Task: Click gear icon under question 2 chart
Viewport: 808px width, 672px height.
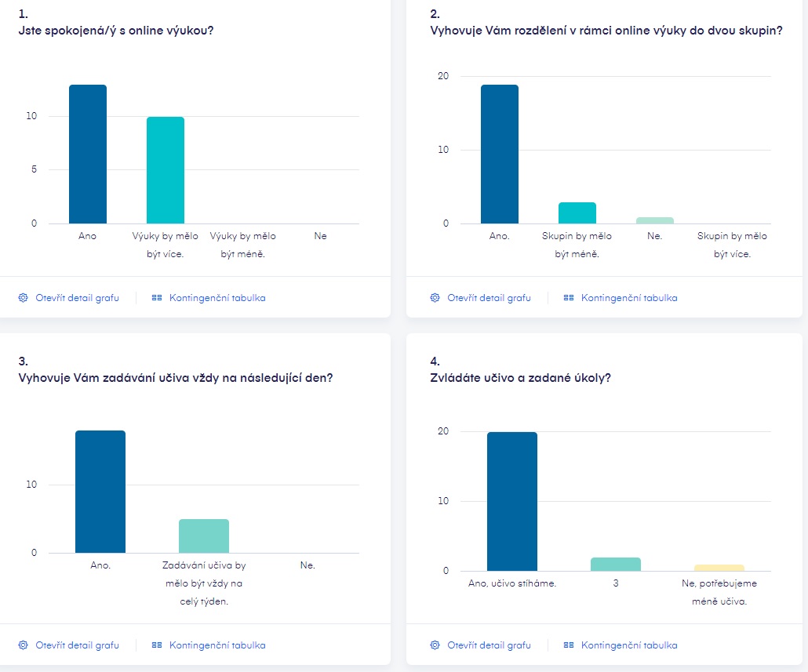Action: (435, 298)
